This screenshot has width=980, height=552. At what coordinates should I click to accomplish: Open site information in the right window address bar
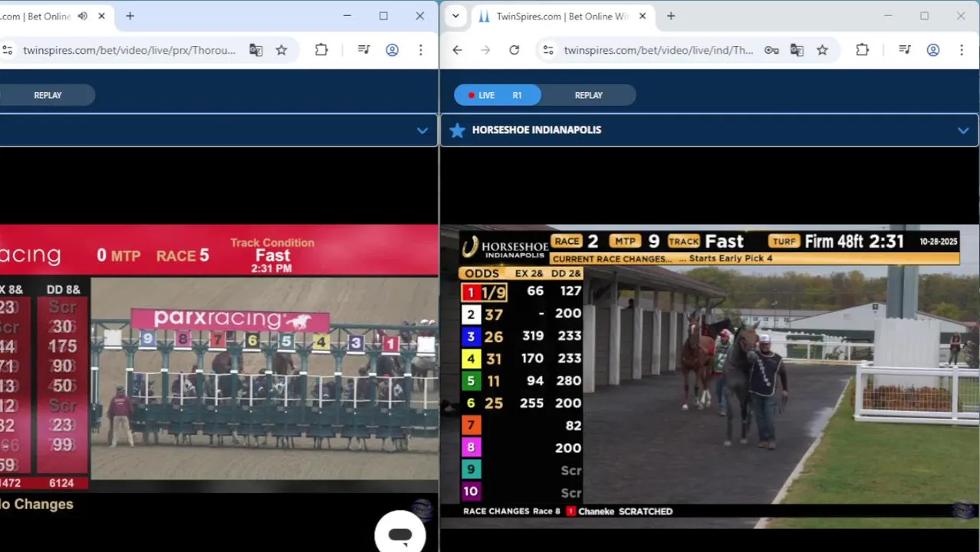(x=548, y=50)
